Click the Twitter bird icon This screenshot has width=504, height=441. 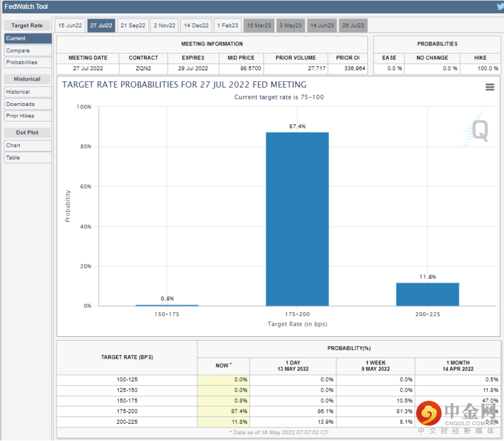(500, 7)
